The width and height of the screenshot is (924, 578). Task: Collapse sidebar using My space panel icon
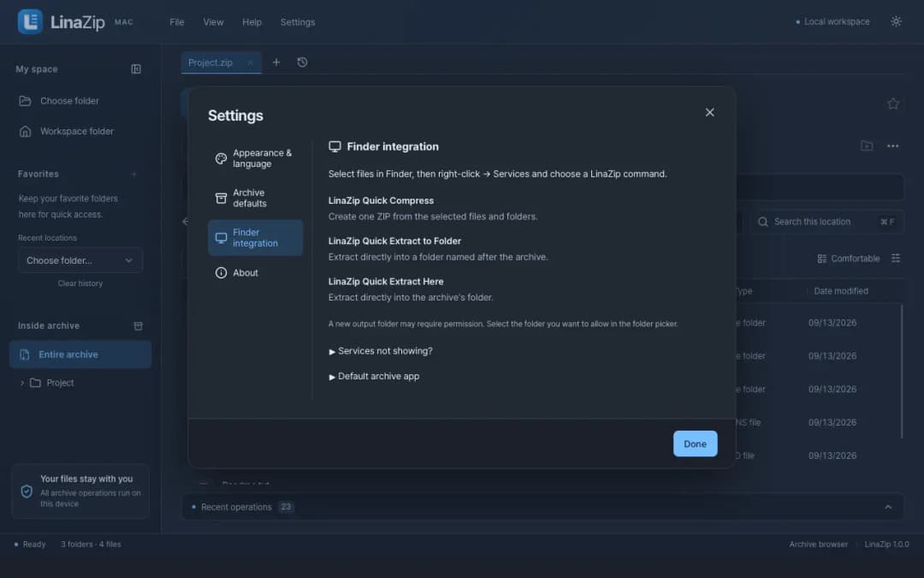[x=136, y=69]
